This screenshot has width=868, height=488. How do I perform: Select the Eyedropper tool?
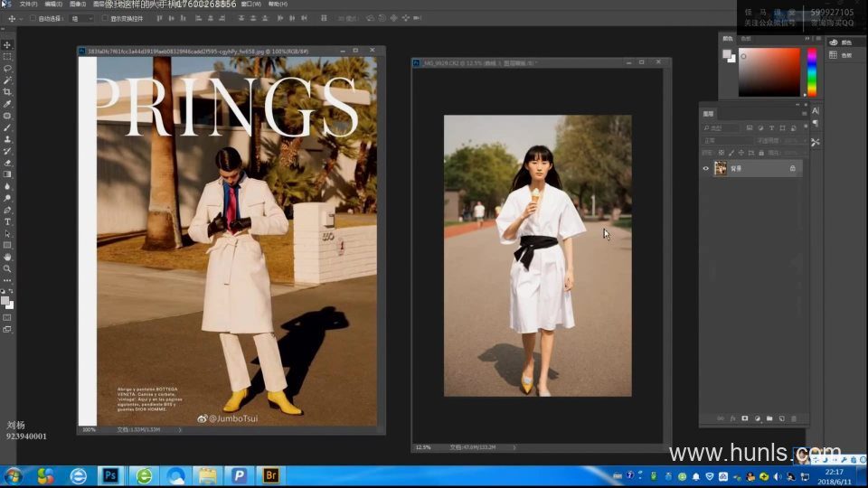click(7, 104)
